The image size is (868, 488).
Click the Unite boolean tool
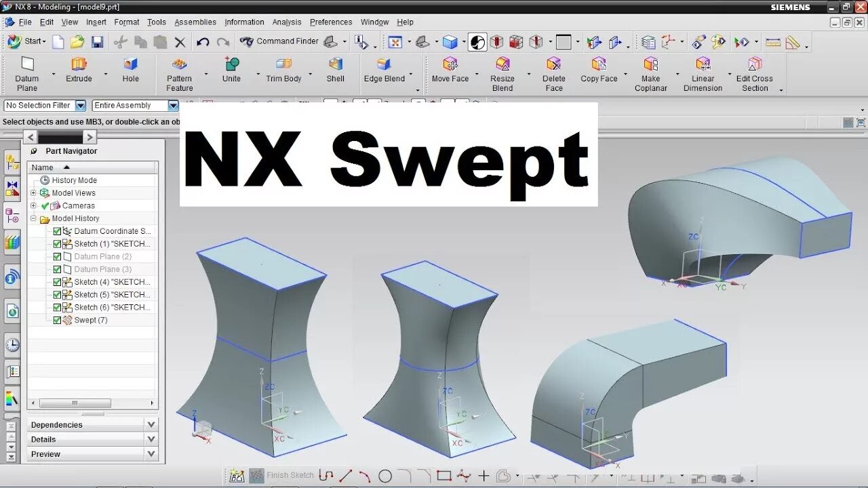(231, 64)
